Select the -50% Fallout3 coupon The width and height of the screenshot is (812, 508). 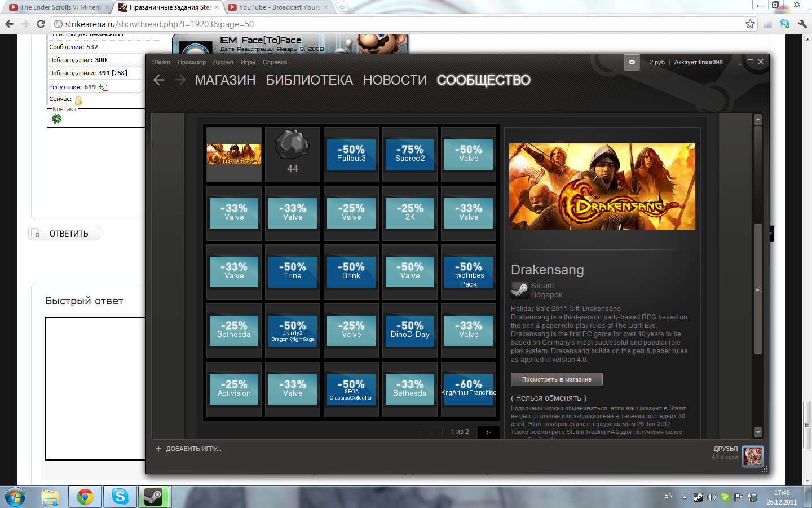click(x=351, y=154)
